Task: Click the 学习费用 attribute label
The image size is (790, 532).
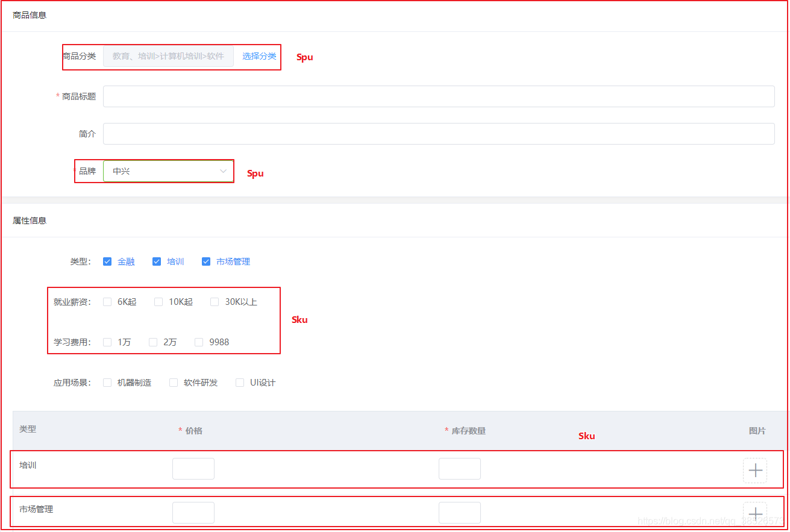Action: click(x=72, y=342)
